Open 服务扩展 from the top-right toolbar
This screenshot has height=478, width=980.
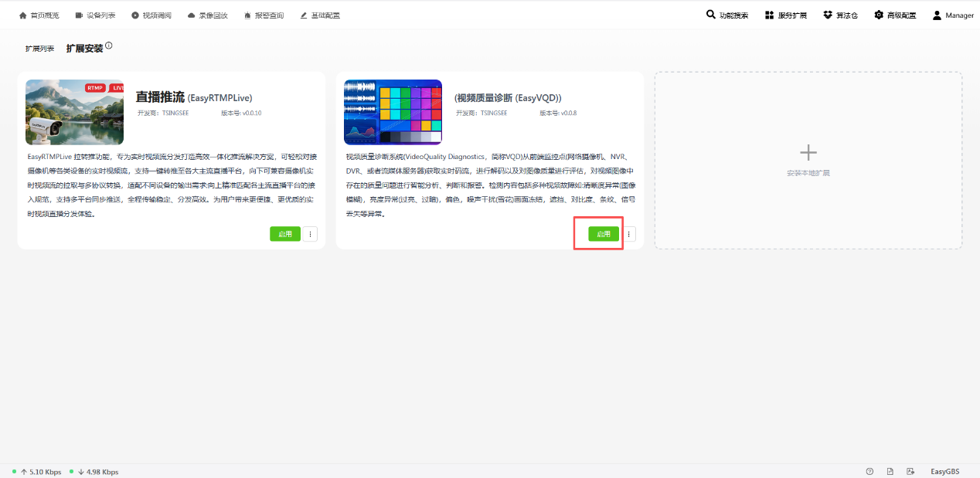tap(786, 15)
